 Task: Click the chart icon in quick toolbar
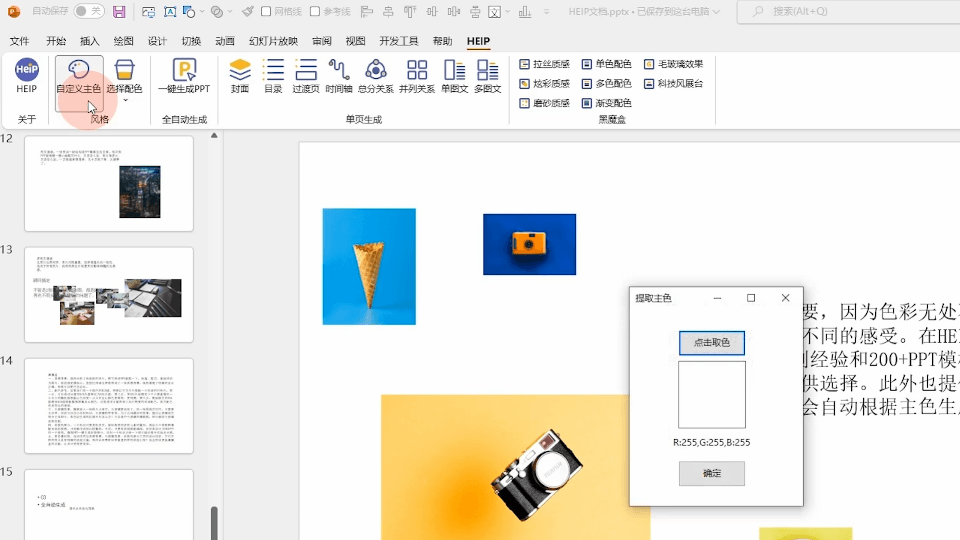pos(525,12)
